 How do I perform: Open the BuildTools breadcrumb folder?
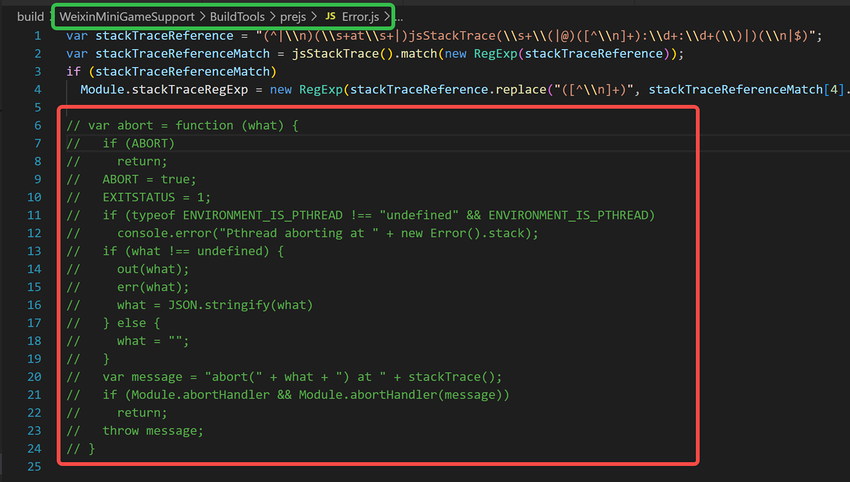[x=236, y=17]
